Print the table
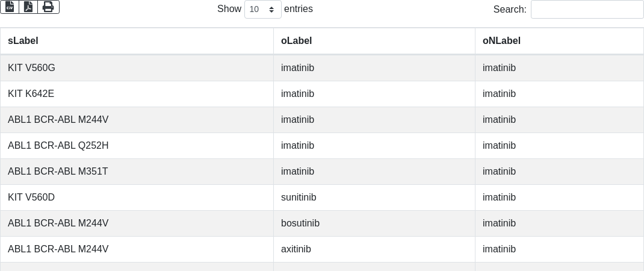Viewport: 644px width, 271px height. coord(48,7)
